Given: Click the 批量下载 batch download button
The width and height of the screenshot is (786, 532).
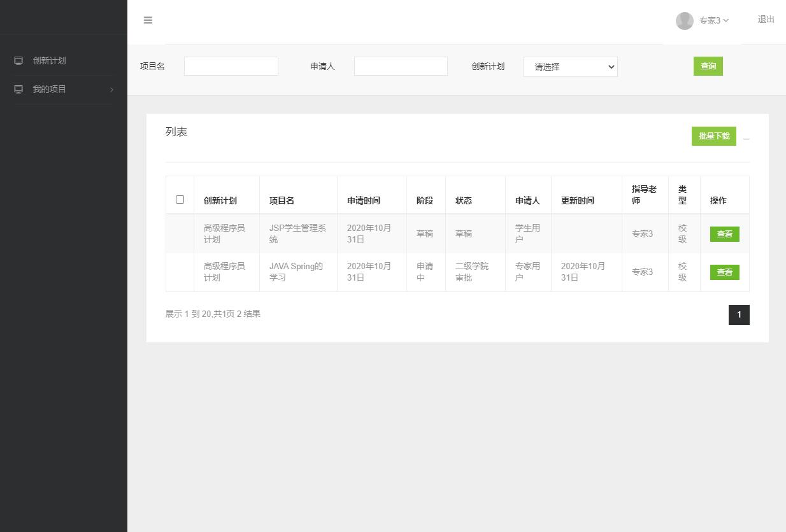Looking at the screenshot, I should 713,136.
